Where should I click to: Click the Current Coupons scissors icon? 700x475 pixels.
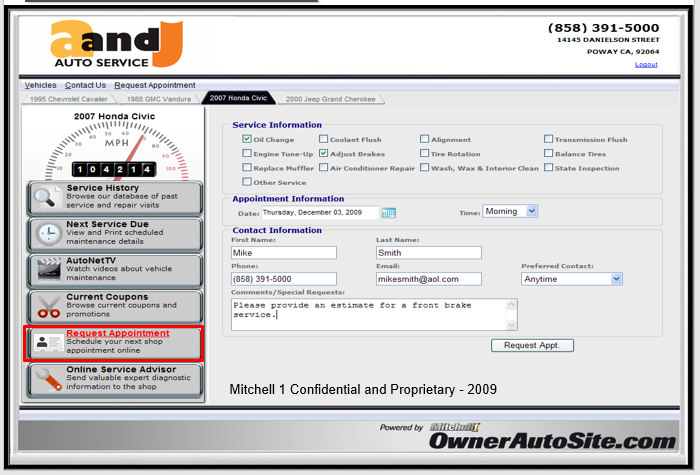47,306
